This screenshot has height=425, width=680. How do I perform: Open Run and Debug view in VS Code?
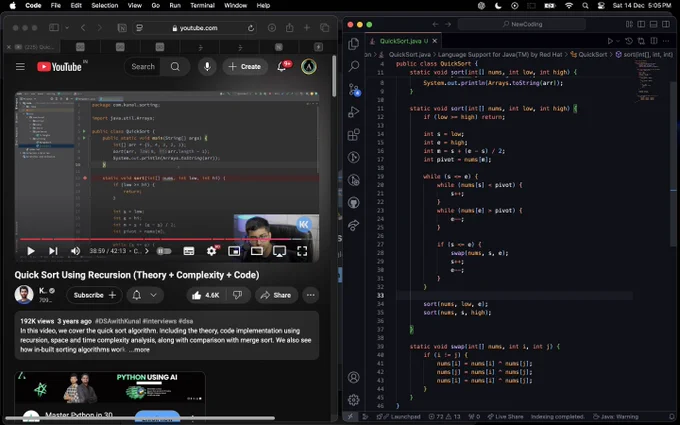(x=353, y=112)
